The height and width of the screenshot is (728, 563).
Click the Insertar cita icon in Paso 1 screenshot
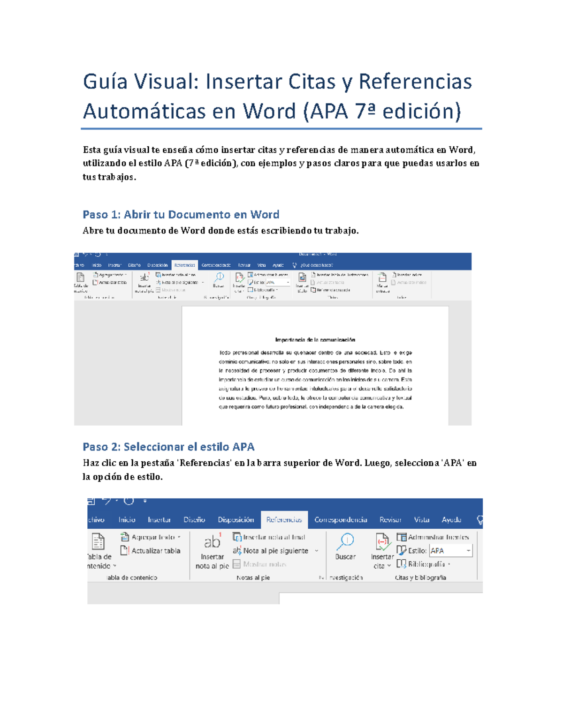coord(239,278)
